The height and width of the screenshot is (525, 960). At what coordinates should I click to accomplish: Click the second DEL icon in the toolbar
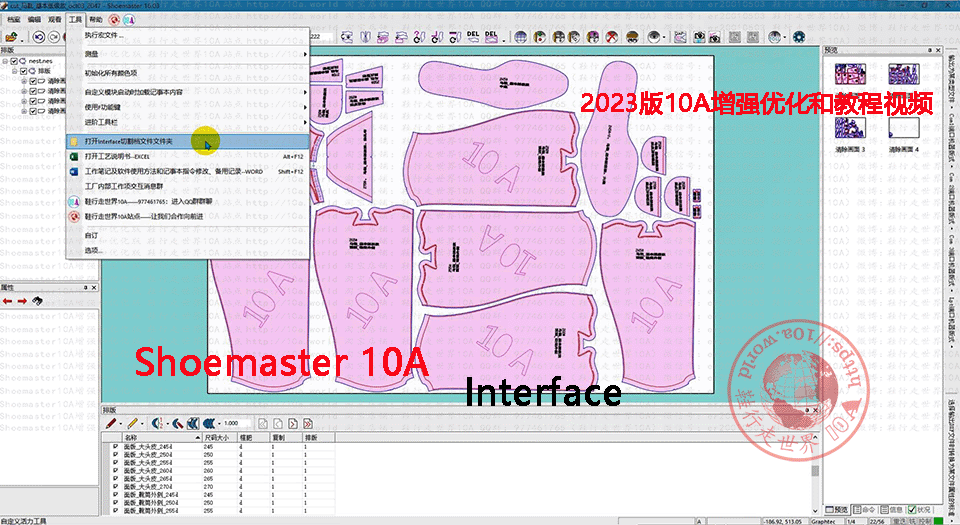coord(492,37)
